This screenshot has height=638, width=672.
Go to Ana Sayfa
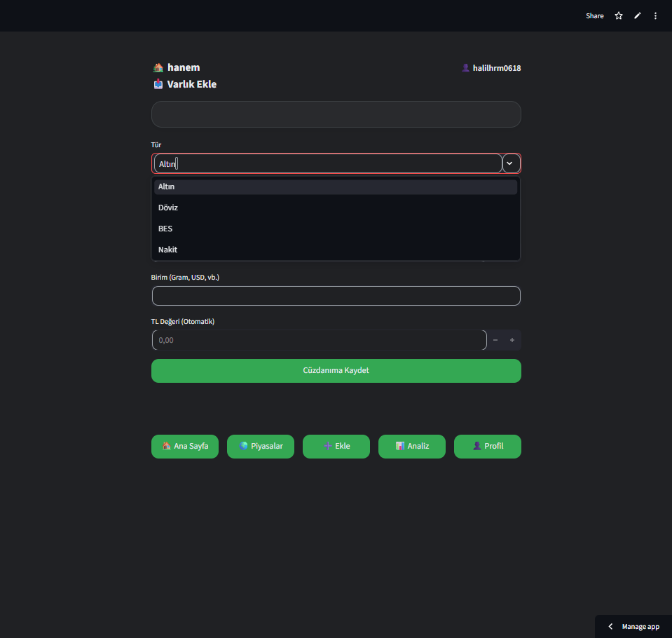185,447
